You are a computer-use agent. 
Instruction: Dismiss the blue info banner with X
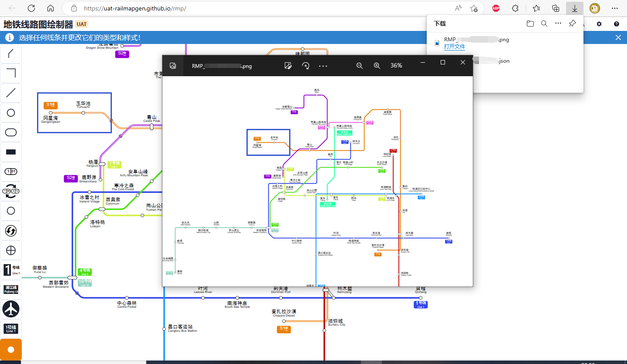pyautogui.click(x=618, y=37)
